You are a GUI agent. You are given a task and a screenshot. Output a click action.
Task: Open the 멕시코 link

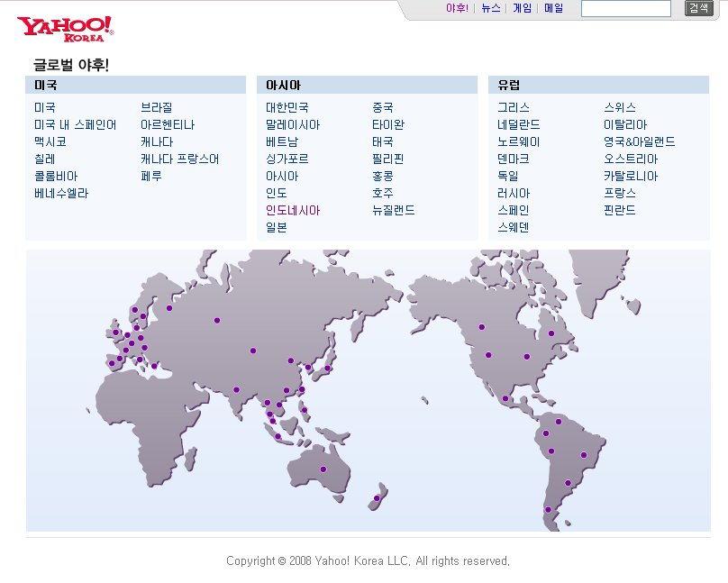(x=50, y=142)
